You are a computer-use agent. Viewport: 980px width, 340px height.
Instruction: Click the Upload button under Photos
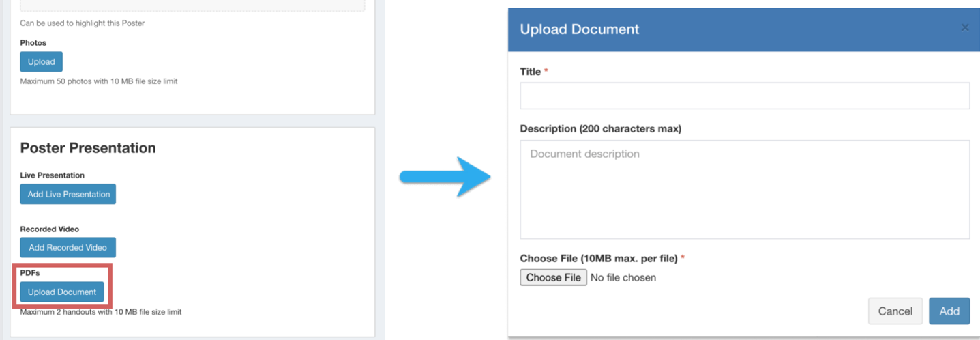tap(41, 61)
